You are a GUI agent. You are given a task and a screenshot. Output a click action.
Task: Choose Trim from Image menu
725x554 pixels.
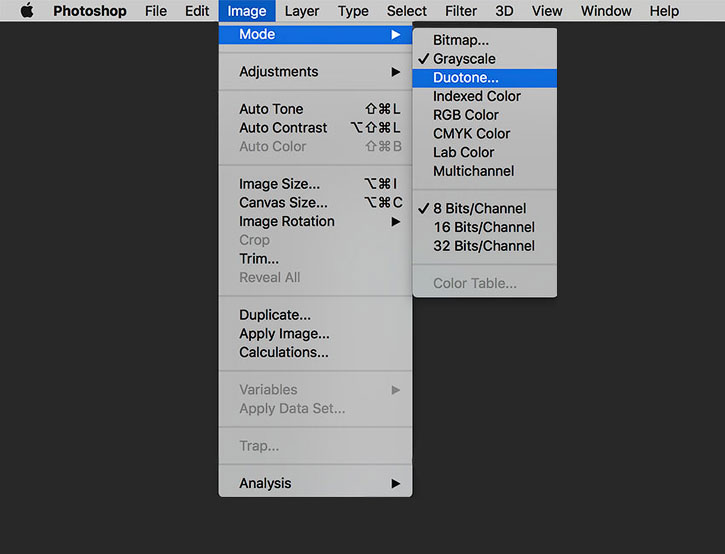pyautogui.click(x=315, y=259)
